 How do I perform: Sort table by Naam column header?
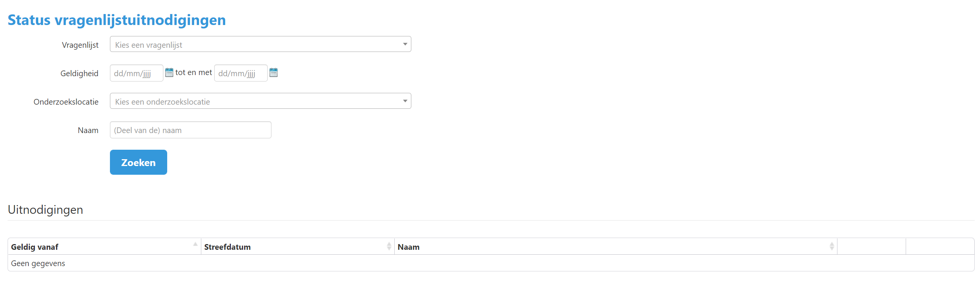408,247
